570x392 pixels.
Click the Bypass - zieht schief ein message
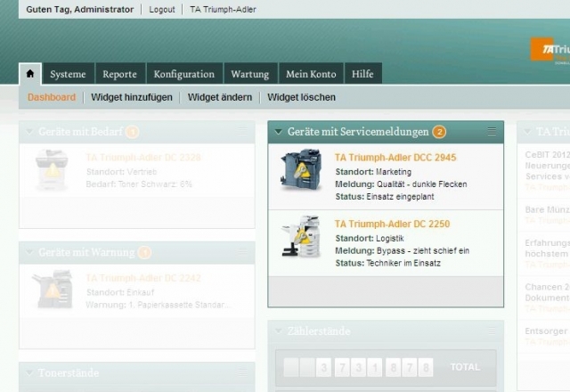click(x=423, y=251)
